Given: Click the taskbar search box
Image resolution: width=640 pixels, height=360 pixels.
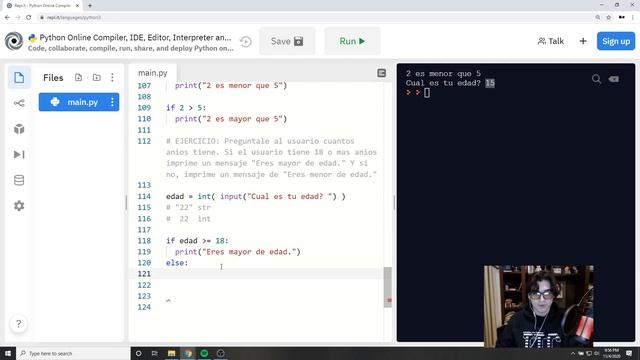Looking at the screenshot, I should [x=73, y=353].
